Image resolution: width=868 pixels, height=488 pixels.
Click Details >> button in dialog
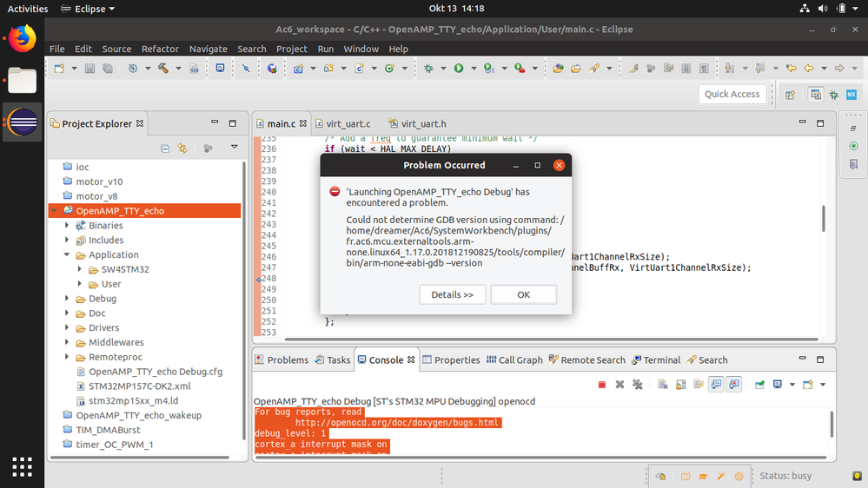point(453,295)
